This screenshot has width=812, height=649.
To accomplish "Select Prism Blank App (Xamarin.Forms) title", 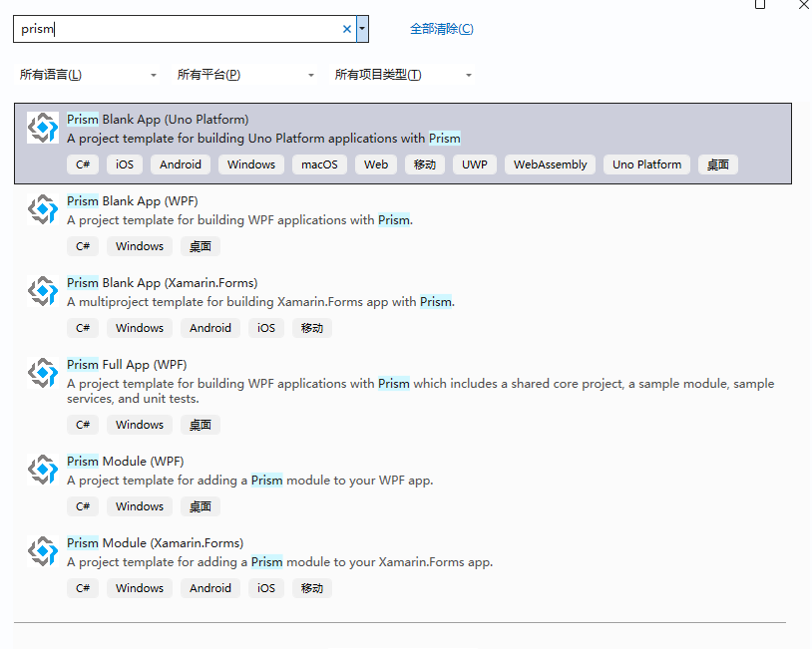I will (x=162, y=283).
